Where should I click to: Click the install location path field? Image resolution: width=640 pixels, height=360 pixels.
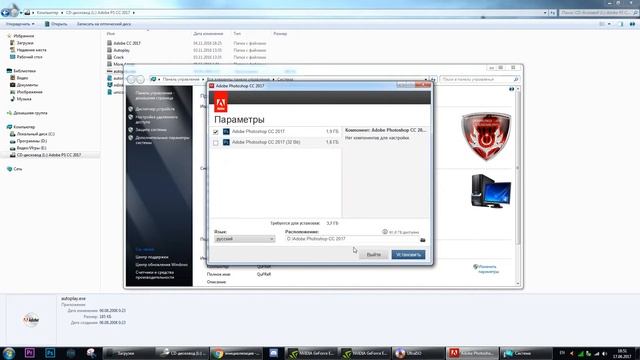pyautogui.click(x=352, y=239)
